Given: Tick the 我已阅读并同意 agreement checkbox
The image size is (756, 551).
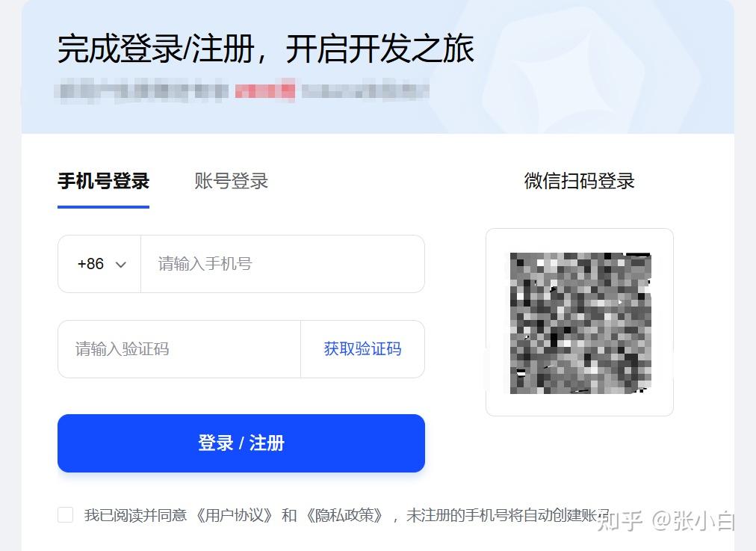Looking at the screenshot, I should [66, 515].
